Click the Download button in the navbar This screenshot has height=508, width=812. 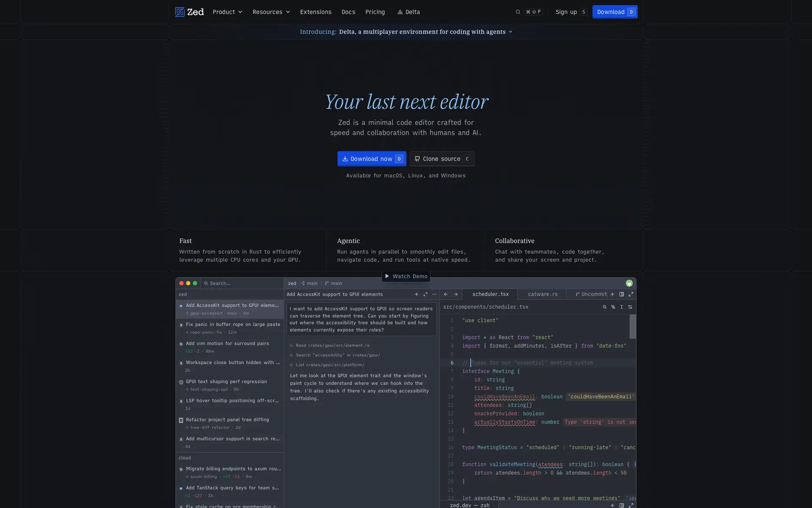615,12
